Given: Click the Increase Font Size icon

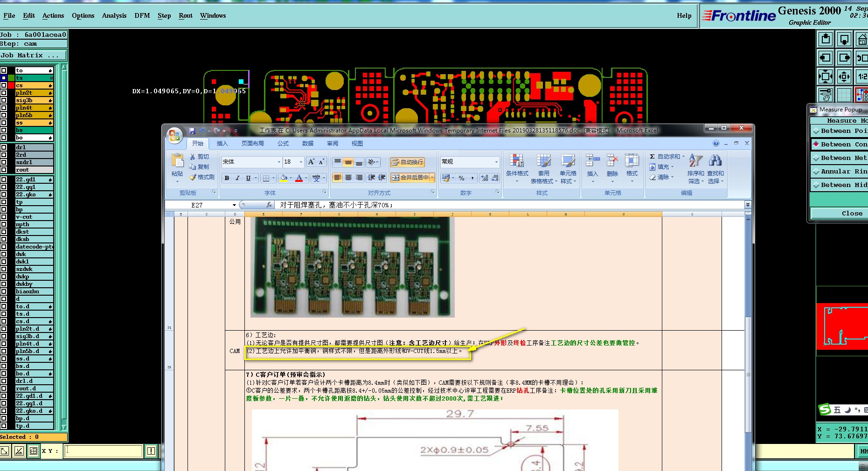Looking at the screenshot, I should (311, 162).
